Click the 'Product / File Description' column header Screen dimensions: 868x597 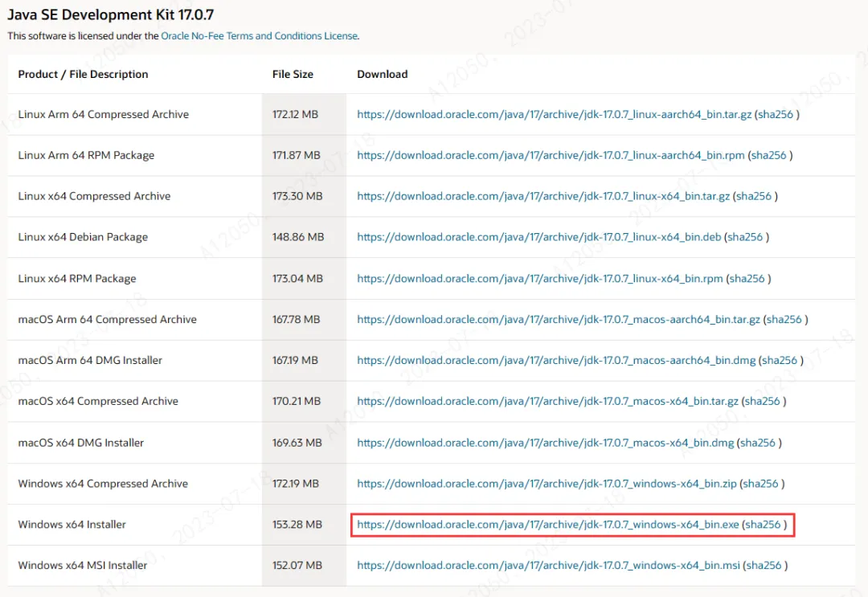point(83,75)
